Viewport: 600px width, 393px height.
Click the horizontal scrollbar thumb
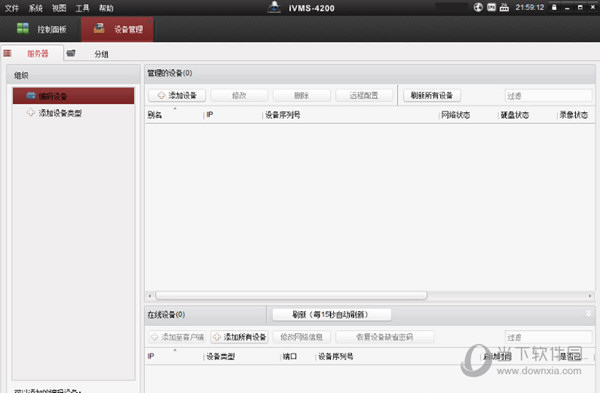click(x=291, y=295)
